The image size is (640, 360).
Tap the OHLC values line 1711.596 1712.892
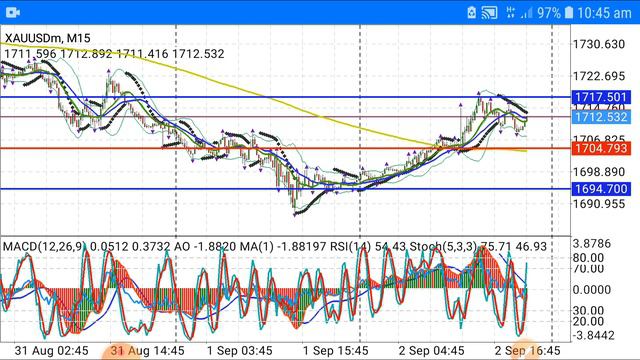(114, 54)
